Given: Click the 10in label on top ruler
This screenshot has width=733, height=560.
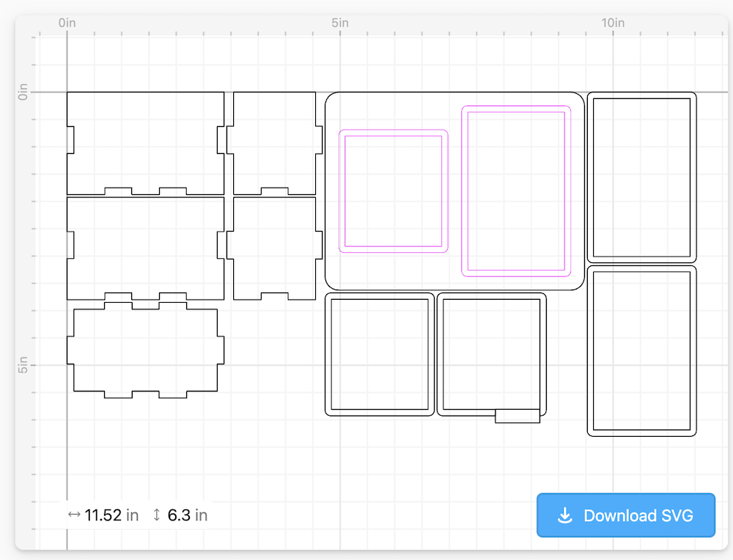Looking at the screenshot, I should 612,23.
